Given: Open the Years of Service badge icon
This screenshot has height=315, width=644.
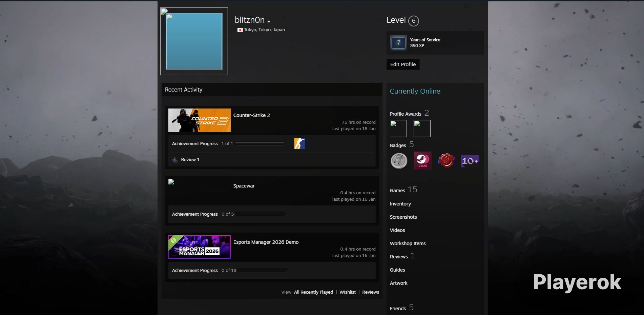Looking at the screenshot, I should (398, 43).
